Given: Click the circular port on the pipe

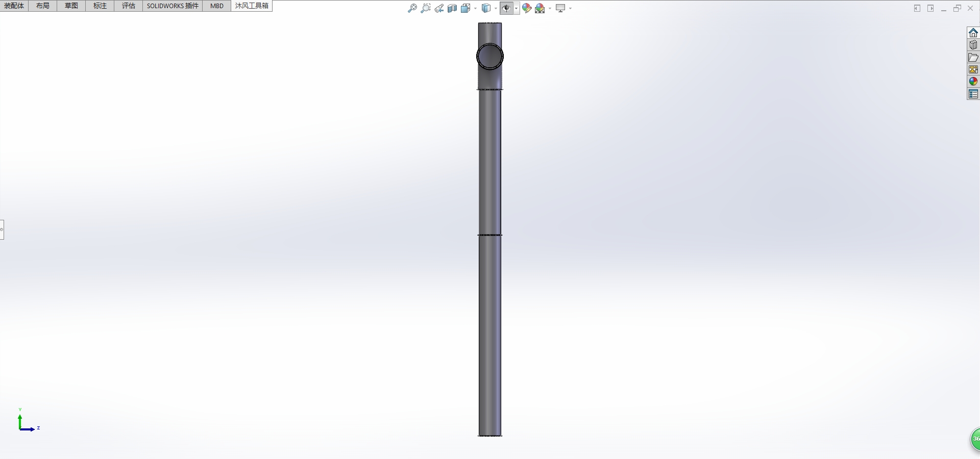Looking at the screenshot, I should 490,56.
